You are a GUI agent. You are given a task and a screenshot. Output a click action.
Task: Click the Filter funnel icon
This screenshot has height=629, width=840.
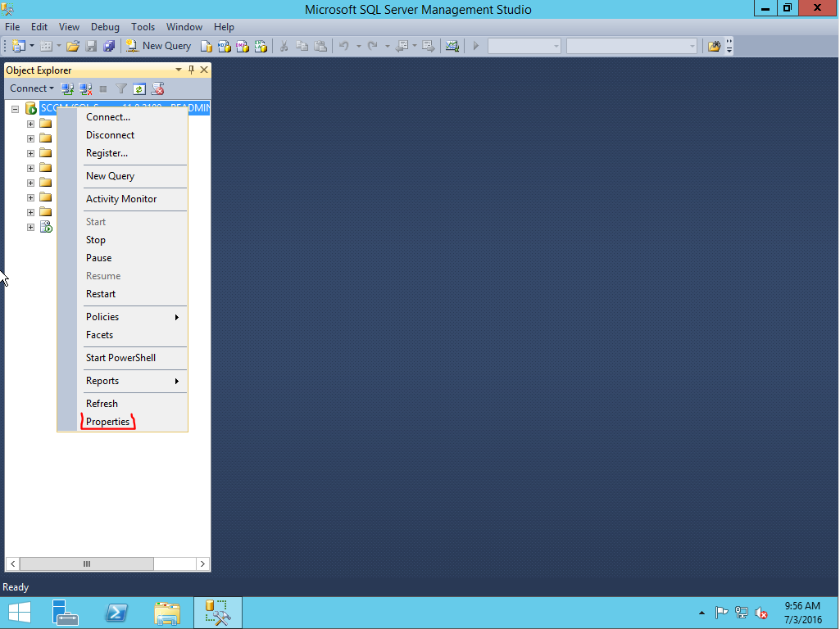[x=121, y=89]
